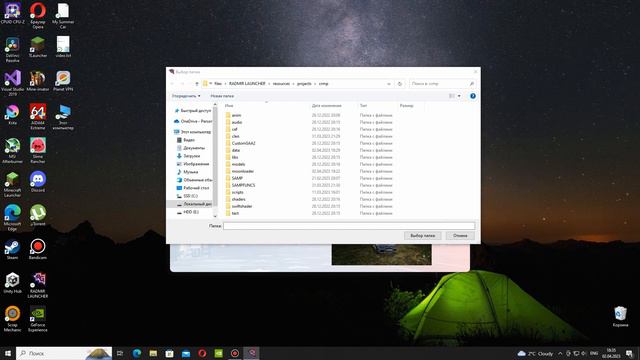
Task: Open the Krita desktop shortcut
Action: pyautogui.click(x=12, y=114)
